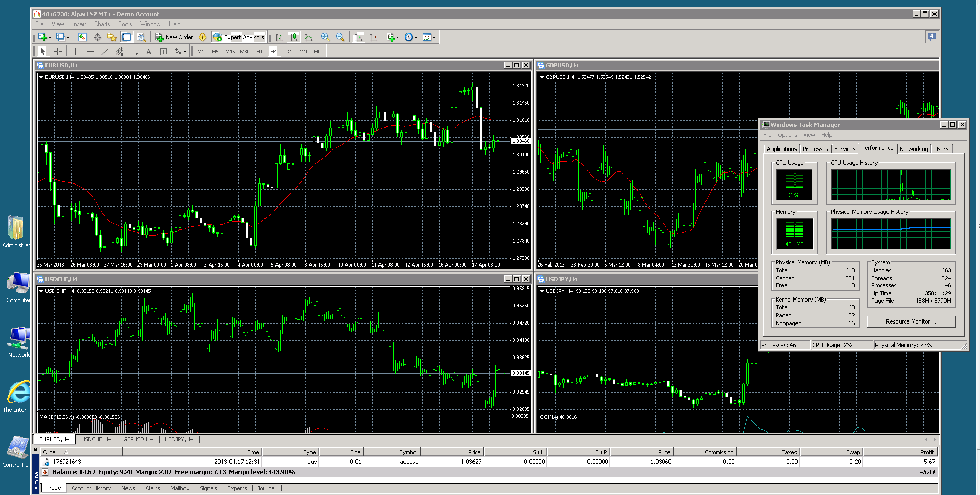Open the chart periods clock dropdown
Image resolution: width=980 pixels, height=495 pixels.
[x=411, y=37]
